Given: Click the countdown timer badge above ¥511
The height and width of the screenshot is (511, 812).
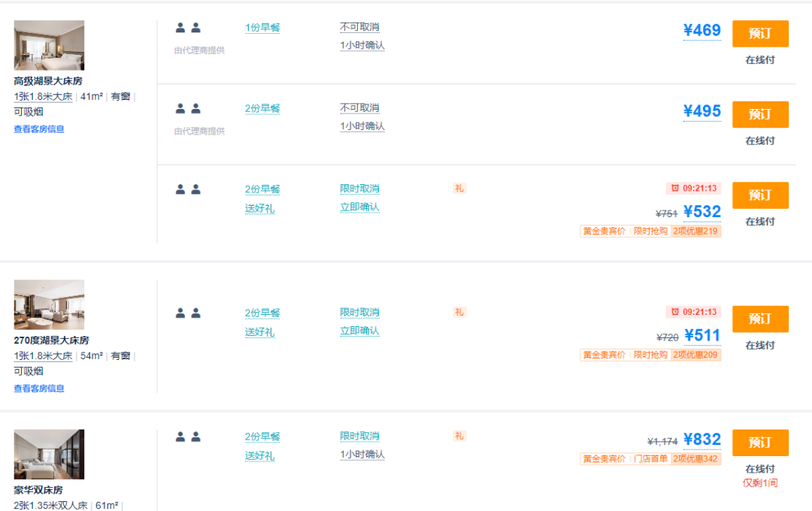Looking at the screenshot, I should (x=693, y=312).
